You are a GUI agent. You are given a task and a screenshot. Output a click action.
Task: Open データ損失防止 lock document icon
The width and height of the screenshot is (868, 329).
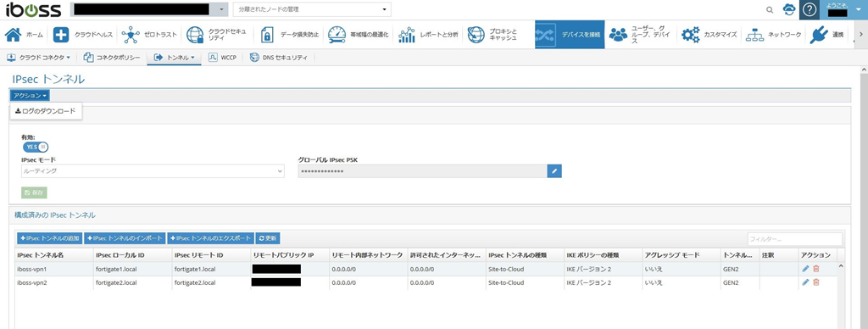click(x=267, y=34)
